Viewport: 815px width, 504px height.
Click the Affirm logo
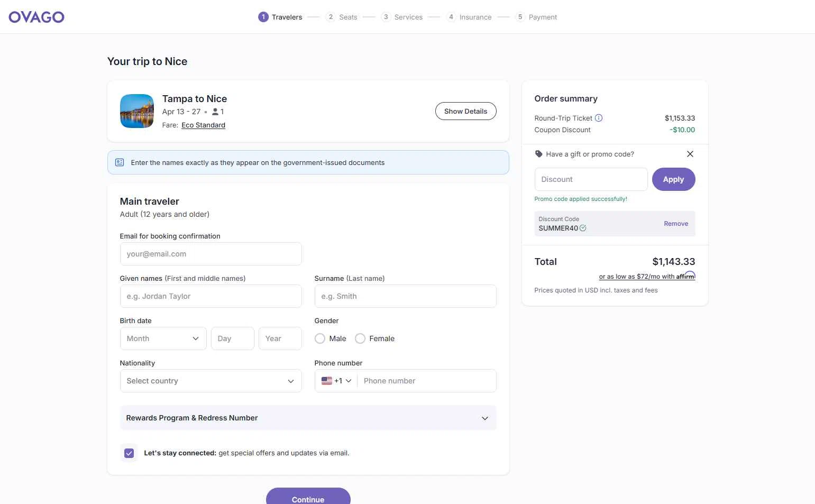(685, 276)
